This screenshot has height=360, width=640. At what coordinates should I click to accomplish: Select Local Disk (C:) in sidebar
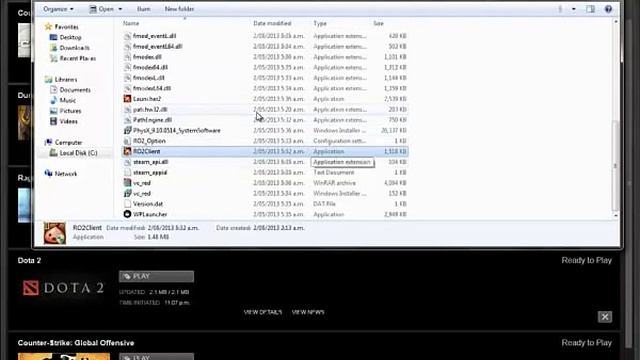(x=78, y=153)
